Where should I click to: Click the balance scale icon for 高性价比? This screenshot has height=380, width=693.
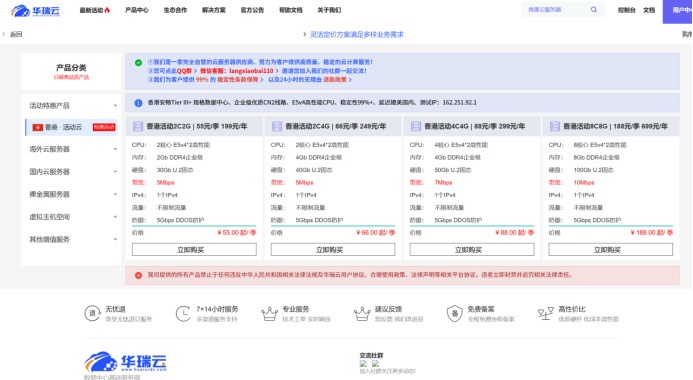pos(546,313)
